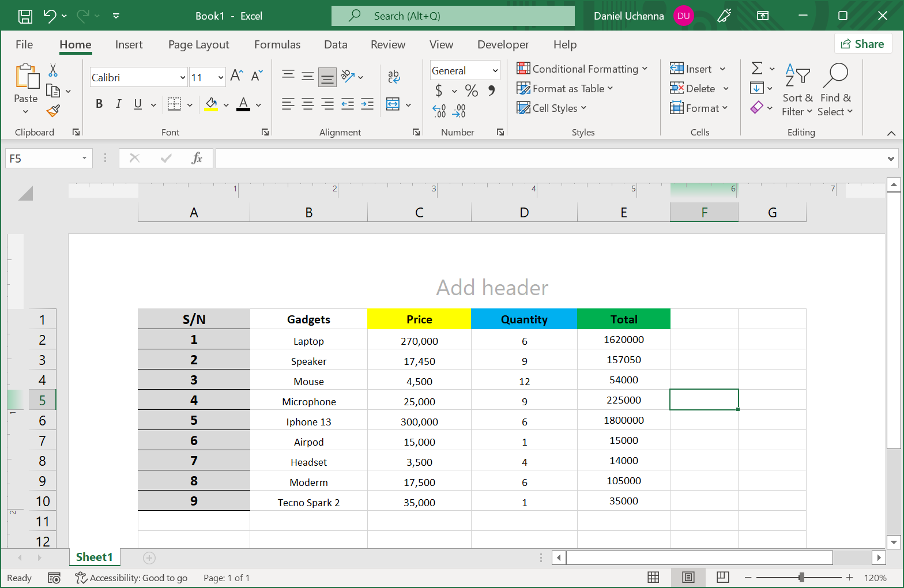
Task: Switch to the Page Layout tab
Action: [x=198, y=44]
